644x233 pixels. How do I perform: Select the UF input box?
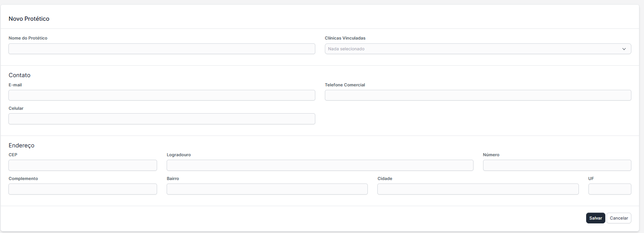[610, 189]
